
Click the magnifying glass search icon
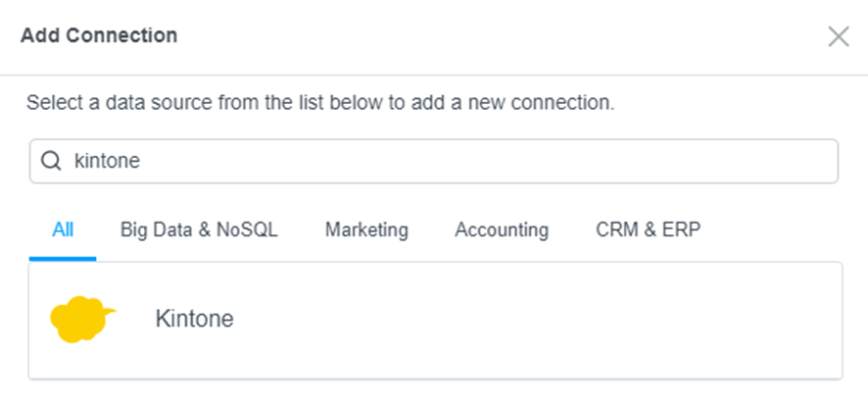(51, 161)
